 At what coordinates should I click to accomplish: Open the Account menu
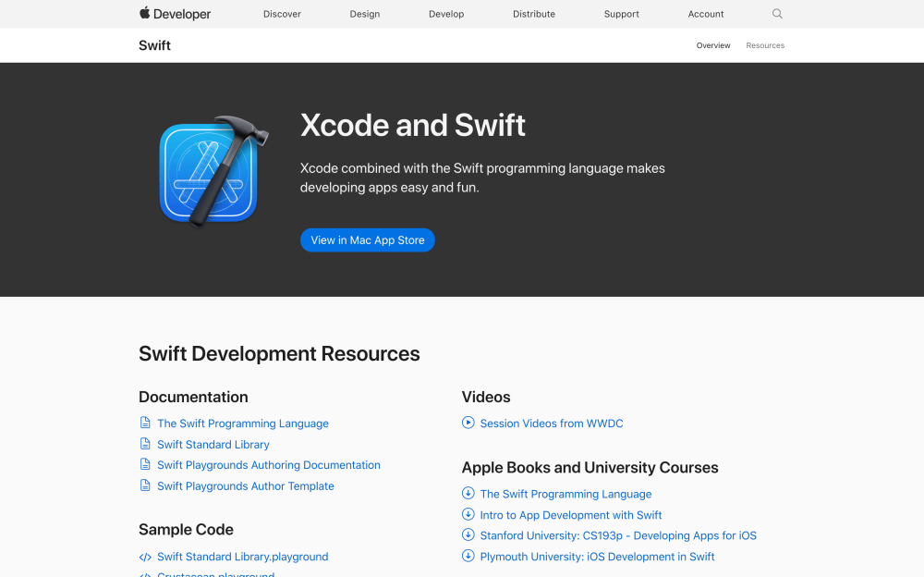(x=706, y=14)
